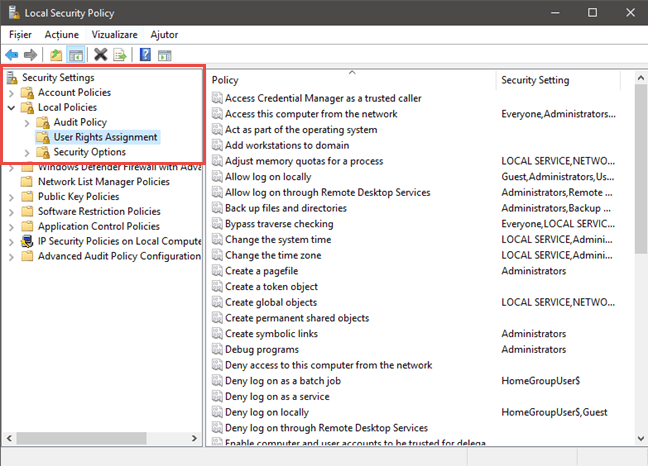Viewport: 648px width, 466px height.
Task: Click the Up one level folder icon
Action: [x=56, y=55]
